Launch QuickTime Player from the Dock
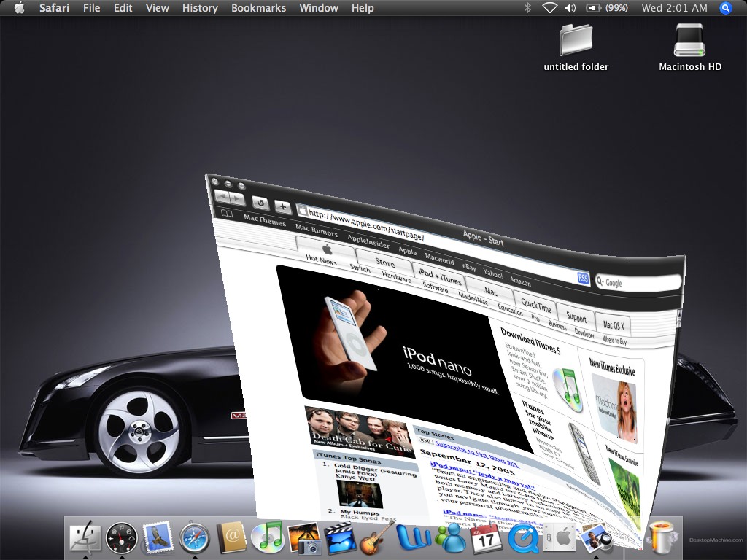This screenshot has height=560, width=747. coord(523,539)
